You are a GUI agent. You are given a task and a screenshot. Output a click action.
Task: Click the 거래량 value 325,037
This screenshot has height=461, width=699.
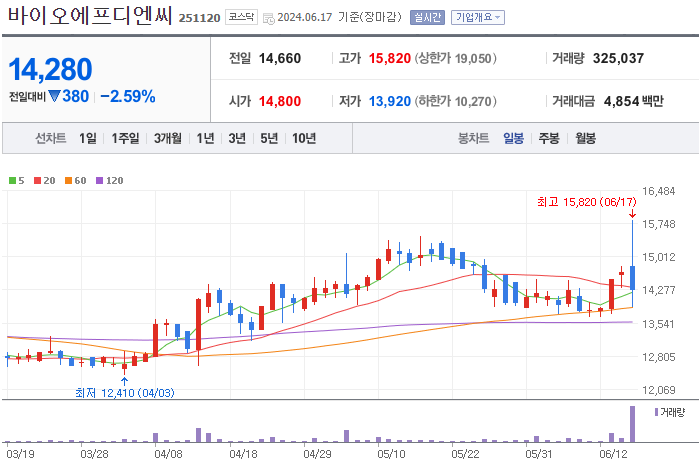[x=618, y=58]
